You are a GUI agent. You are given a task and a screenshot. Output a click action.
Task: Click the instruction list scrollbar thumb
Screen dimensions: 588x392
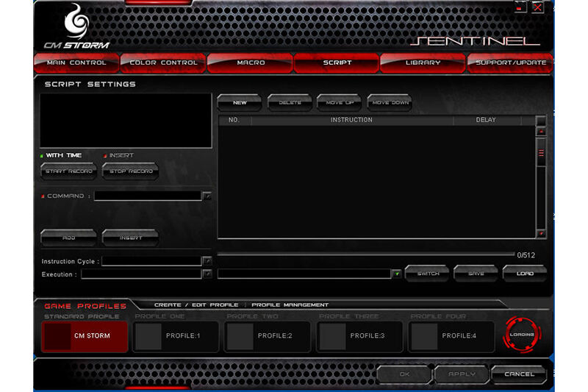(x=541, y=153)
